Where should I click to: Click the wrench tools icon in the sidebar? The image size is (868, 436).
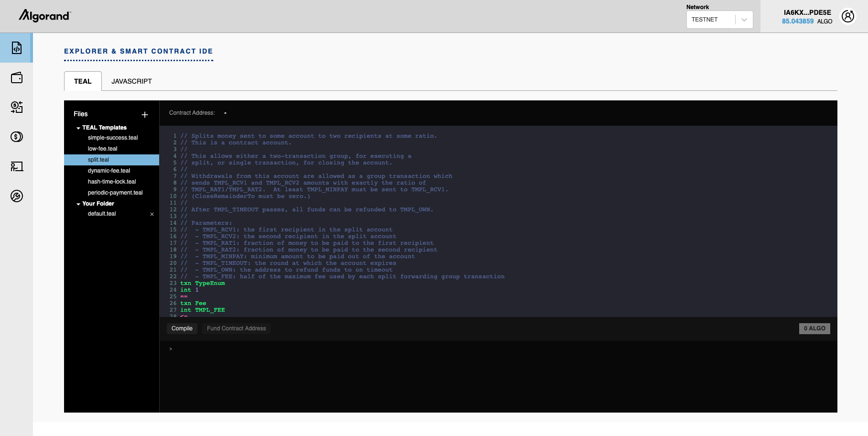(x=17, y=196)
